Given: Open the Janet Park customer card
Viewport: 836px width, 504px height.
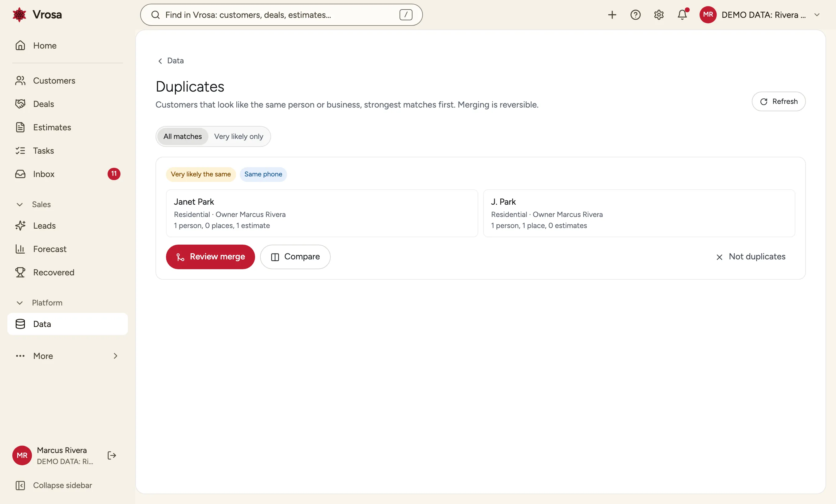Looking at the screenshot, I should coord(322,213).
